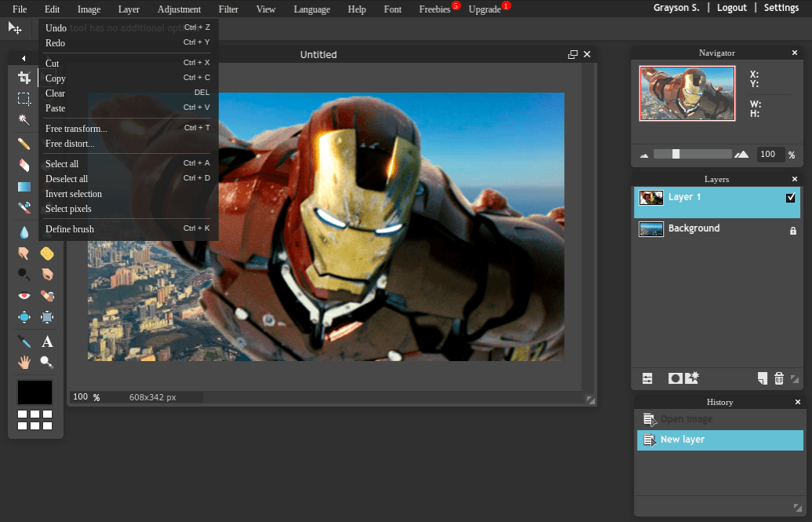Image resolution: width=812 pixels, height=522 pixels.
Task: Open layer styles in Layers panel
Action: (692, 378)
